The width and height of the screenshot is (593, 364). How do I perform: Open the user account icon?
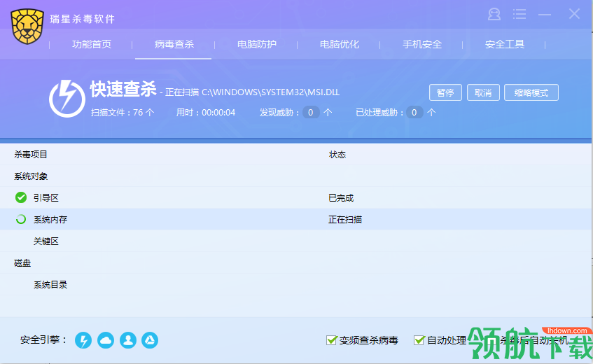click(494, 15)
